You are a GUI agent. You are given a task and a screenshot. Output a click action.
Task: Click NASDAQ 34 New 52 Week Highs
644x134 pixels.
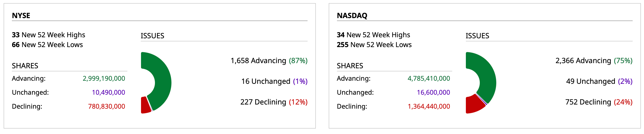[x=373, y=35]
